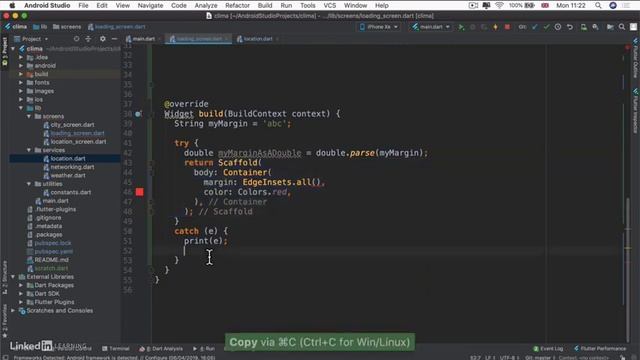Click the red color swatch in line 46 gutter
This screenshot has width=640, height=360.
[x=140, y=192]
